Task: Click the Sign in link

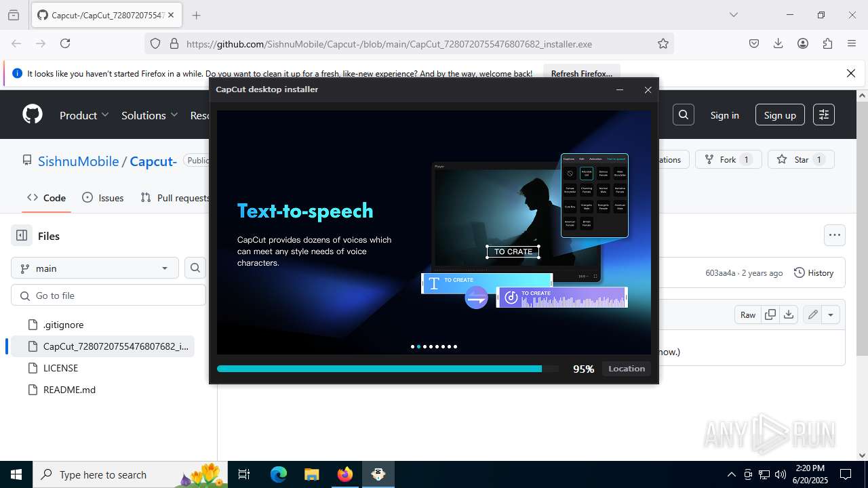Action: [x=724, y=115]
